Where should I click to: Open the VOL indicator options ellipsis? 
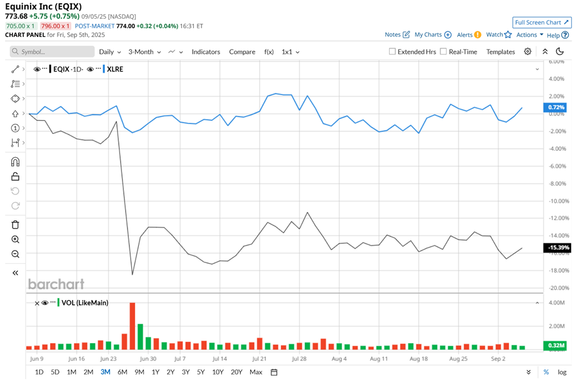click(53, 302)
